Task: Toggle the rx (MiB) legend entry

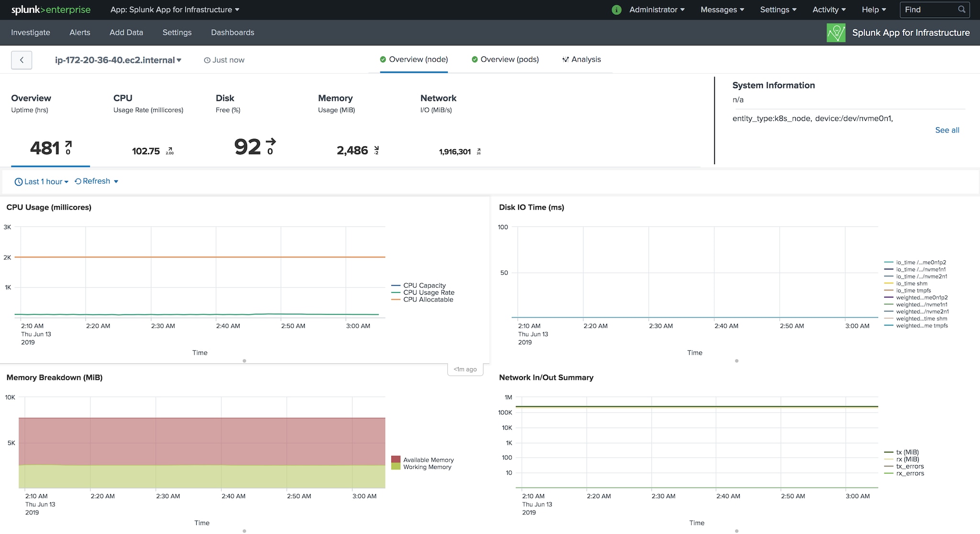Action: [902, 459]
